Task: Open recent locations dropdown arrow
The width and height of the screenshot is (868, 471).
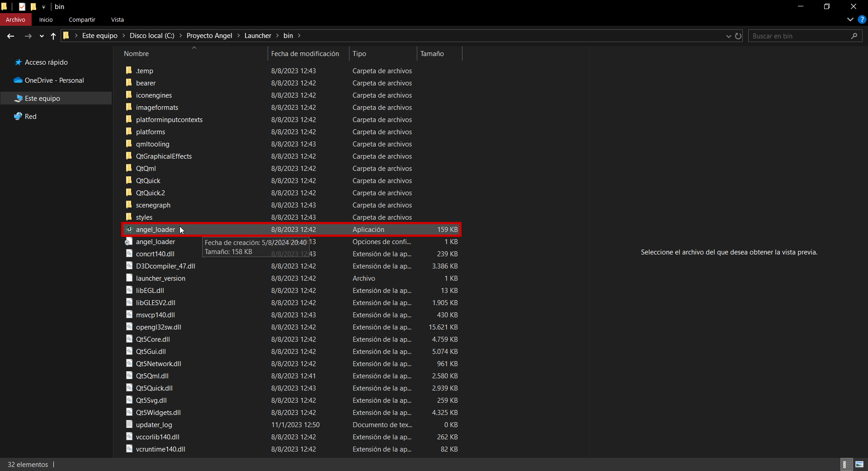Action: click(x=42, y=36)
